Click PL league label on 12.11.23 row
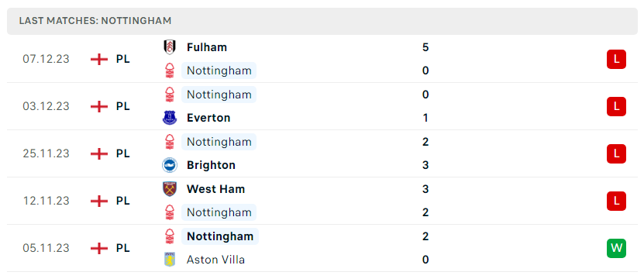This screenshot has height=279, width=644. [122, 201]
